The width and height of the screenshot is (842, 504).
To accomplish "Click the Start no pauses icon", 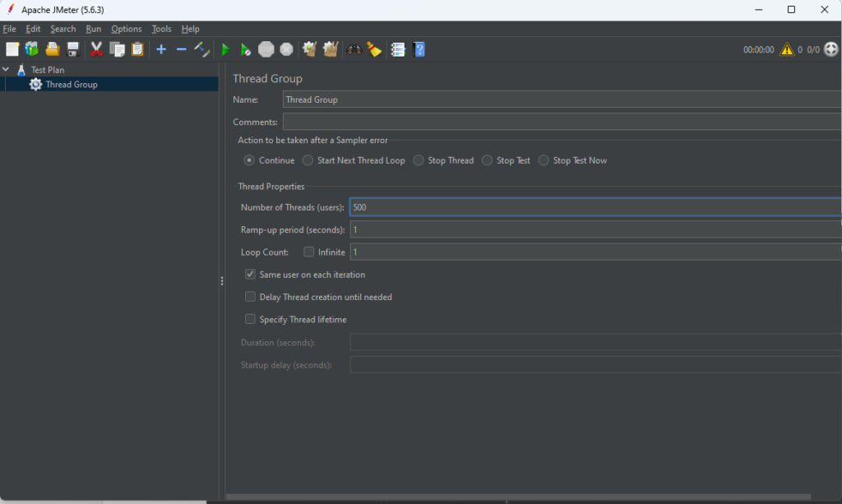I will (x=245, y=50).
